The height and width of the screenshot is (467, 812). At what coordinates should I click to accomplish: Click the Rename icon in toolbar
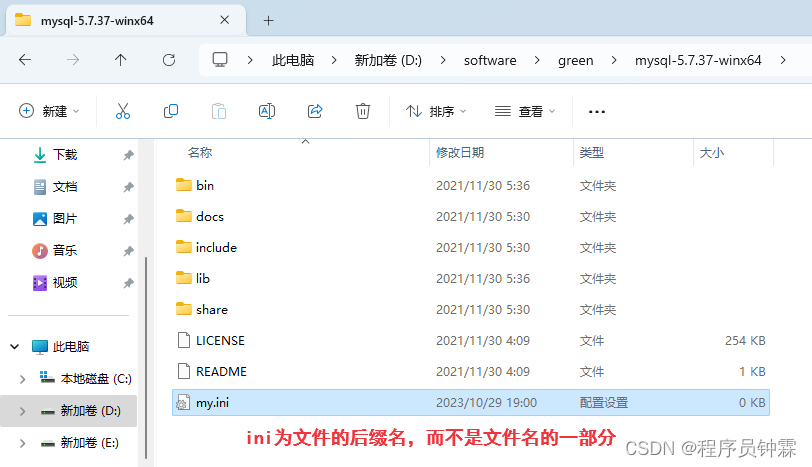coord(267,111)
